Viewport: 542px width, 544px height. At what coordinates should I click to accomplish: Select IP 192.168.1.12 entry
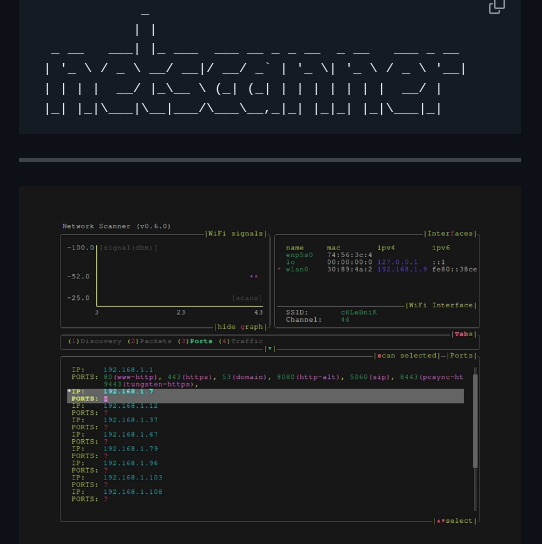(x=130, y=406)
